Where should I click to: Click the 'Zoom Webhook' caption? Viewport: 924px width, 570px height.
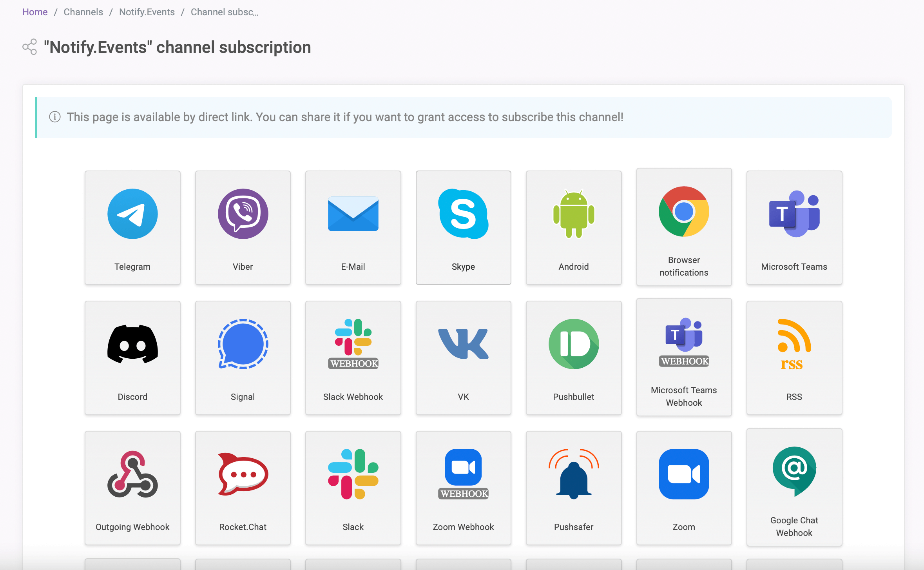click(x=463, y=527)
